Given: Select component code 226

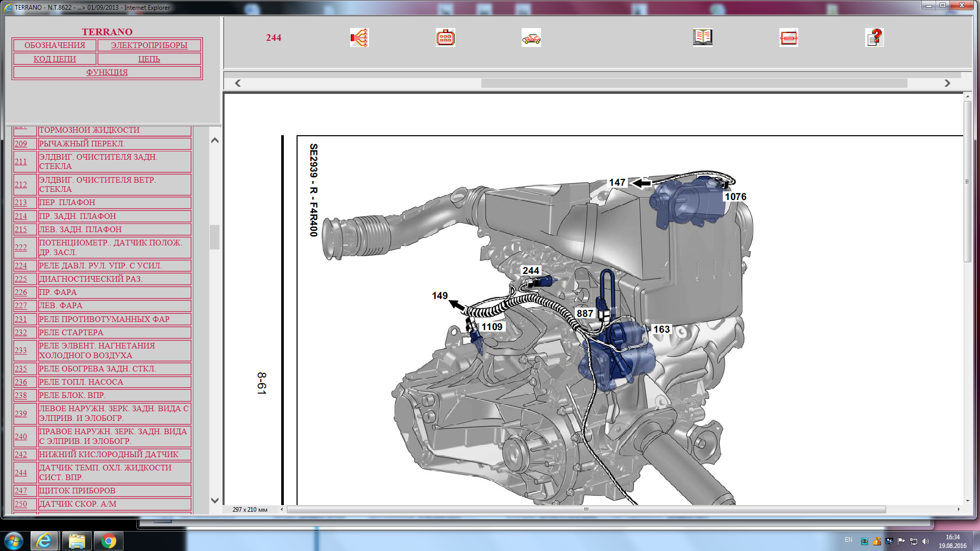Looking at the screenshot, I should (21, 292).
